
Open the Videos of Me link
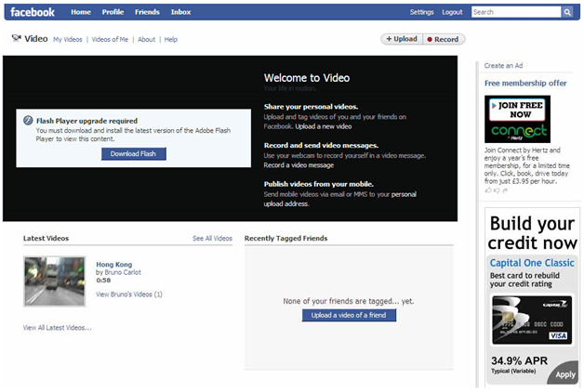click(110, 39)
